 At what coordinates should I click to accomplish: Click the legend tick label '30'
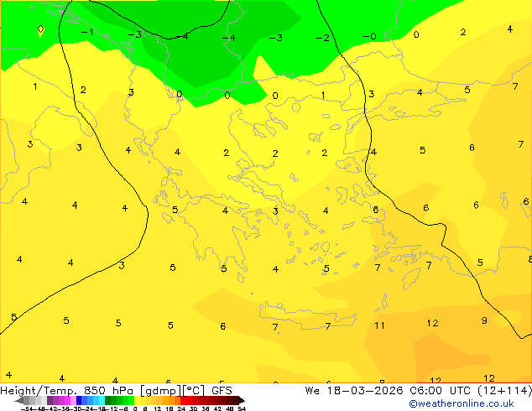(194, 408)
